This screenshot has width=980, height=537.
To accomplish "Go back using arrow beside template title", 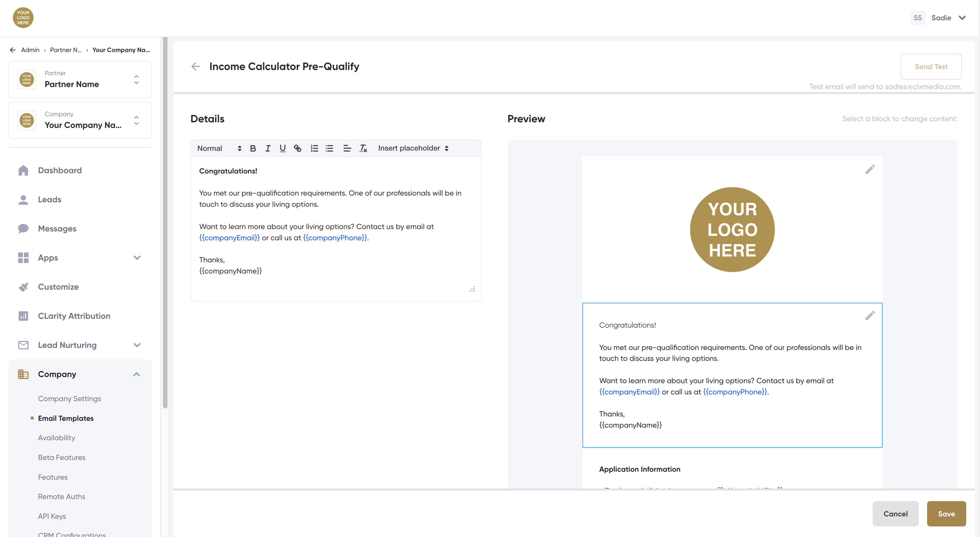I will pyautogui.click(x=195, y=66).
